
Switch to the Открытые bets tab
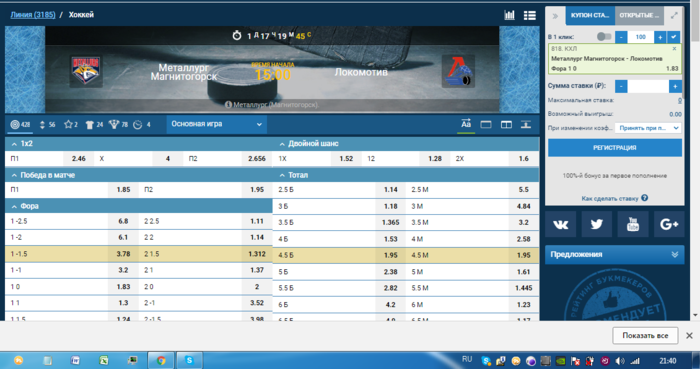(639, 15)
